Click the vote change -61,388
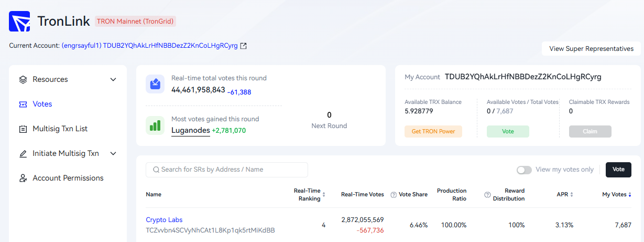644x242 pixels. click(239, 92)
